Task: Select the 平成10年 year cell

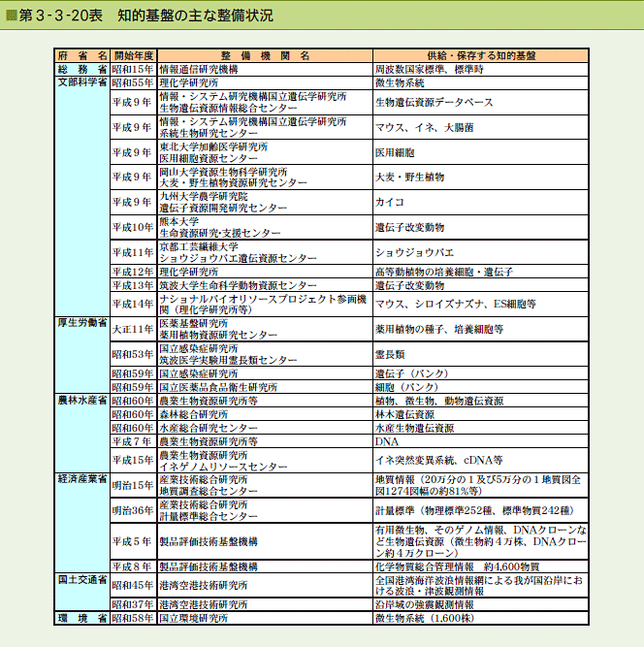Action: point(134,227)
